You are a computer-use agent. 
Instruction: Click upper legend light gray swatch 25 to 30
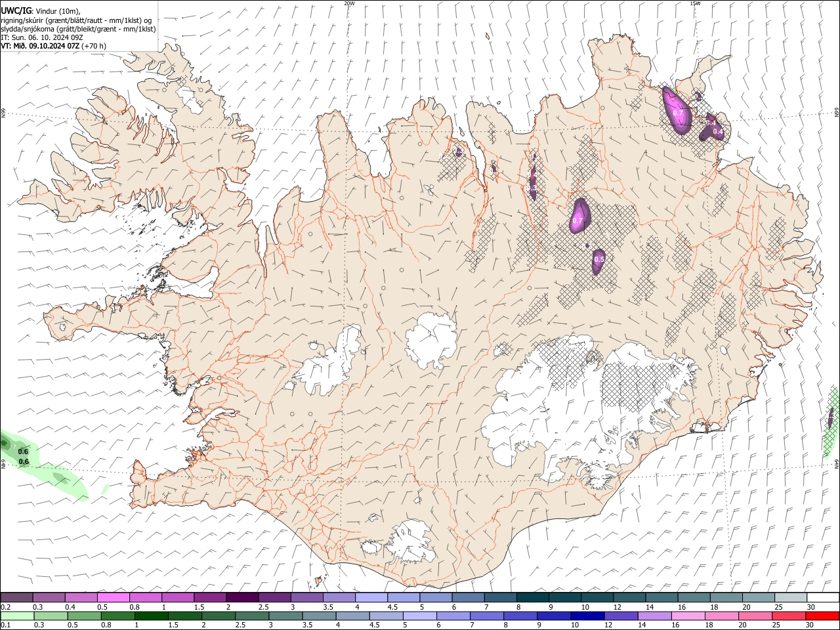pos(791,597)
